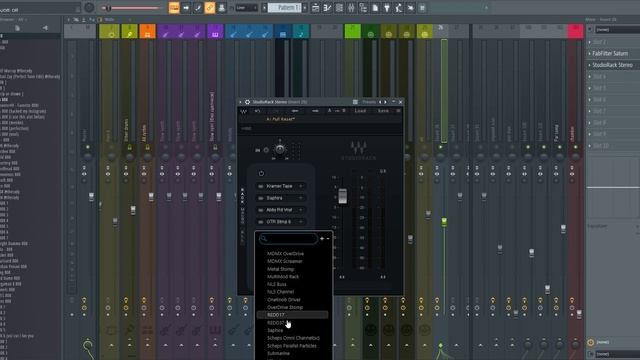Open the Pattern 1 selector
Image resolution: width=640 pixels, height=360 pixels.
(284, 8)
